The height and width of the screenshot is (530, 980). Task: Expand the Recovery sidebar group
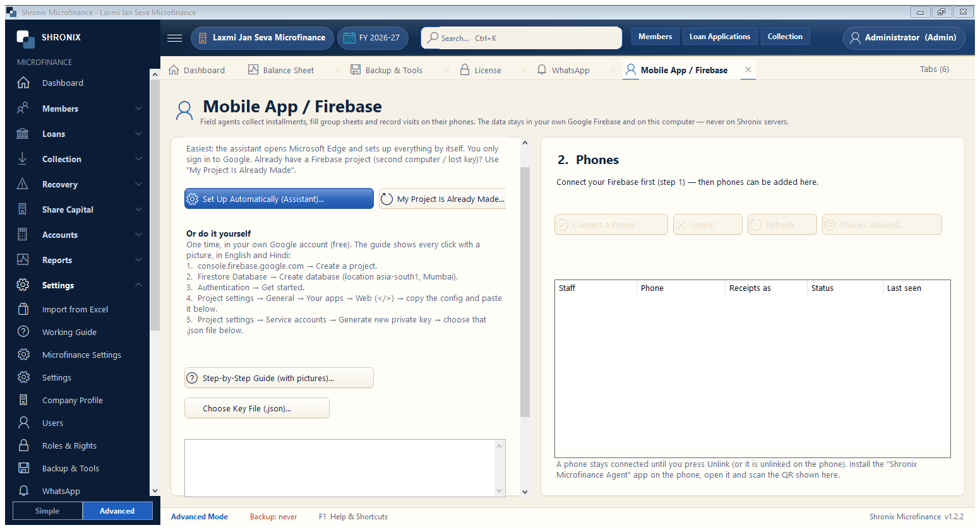pyautogui.click(x=138, y=184)
